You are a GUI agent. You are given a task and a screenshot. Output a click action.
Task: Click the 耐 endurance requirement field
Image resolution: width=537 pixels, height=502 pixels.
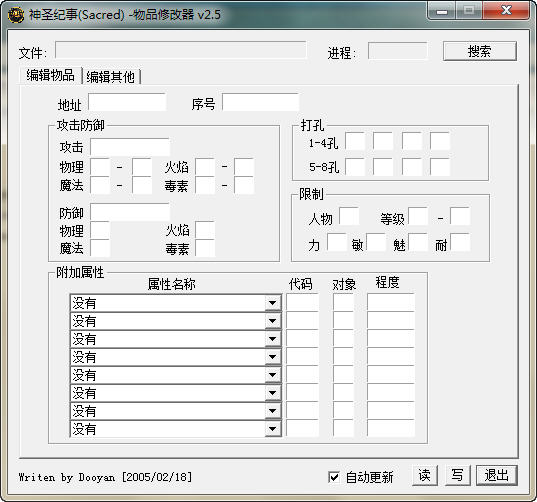click(x=460, y=242)
